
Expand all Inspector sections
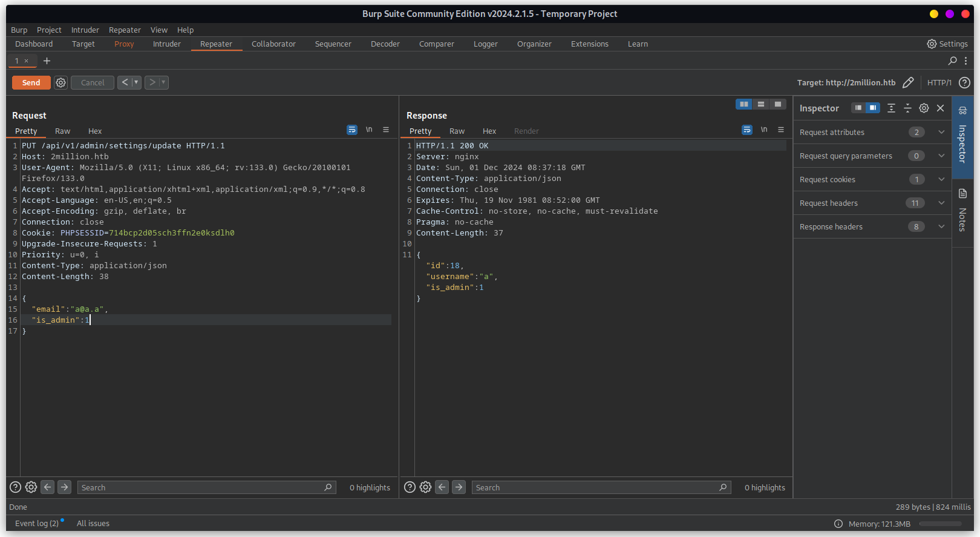tap(891, 108)
